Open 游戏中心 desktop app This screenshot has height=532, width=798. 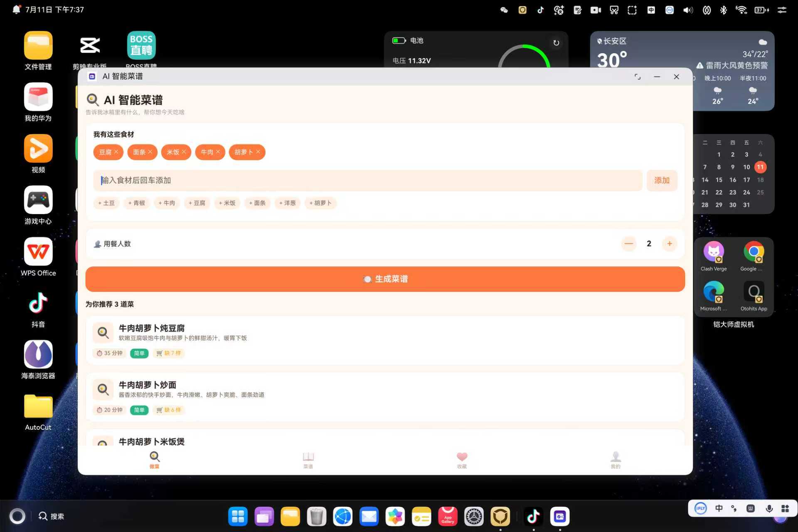click(x=38, y=205)
